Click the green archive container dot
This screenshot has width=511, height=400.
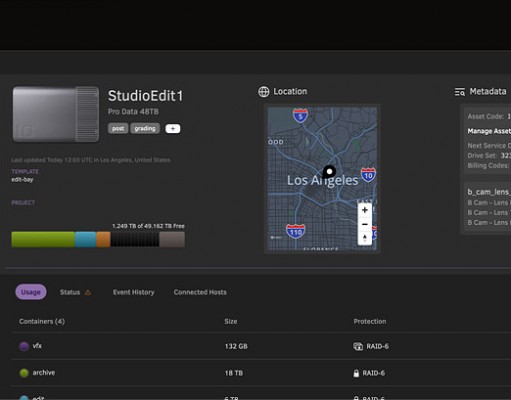[24, 373]
